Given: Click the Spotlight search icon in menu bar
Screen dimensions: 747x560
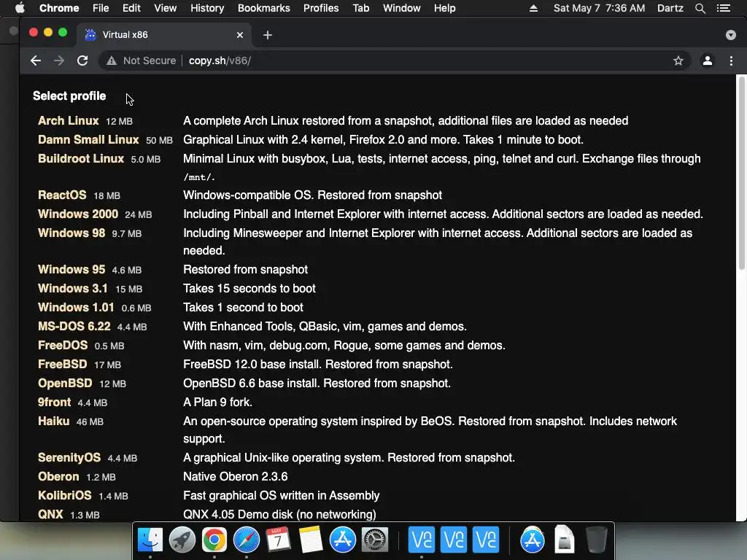Looking at the screenshot, I should point(700,8).
